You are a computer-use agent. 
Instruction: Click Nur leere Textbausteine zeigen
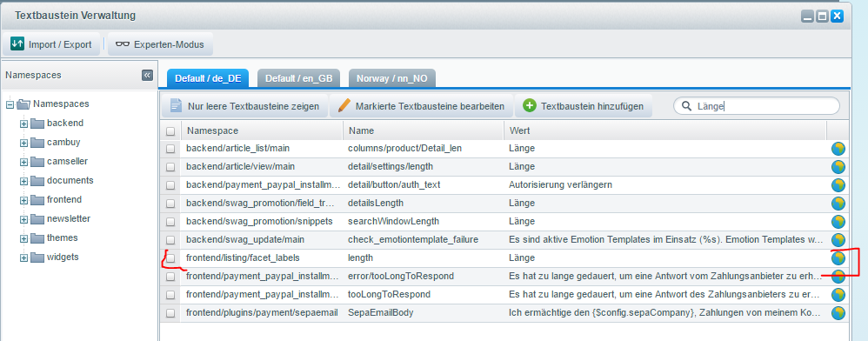coord(244,106)
